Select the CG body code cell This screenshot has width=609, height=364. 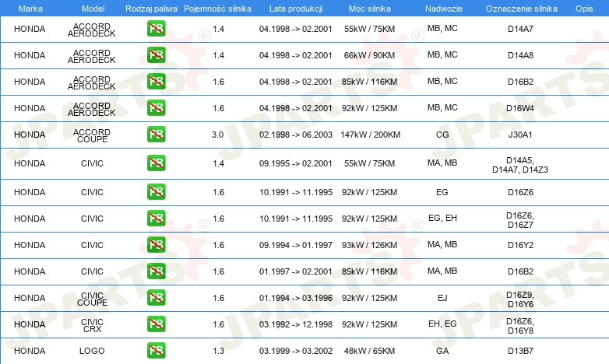(442, 135)
